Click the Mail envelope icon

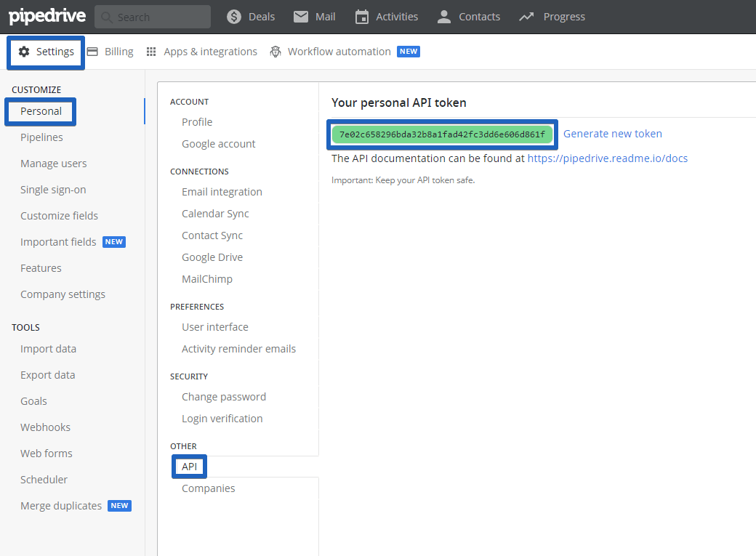coord(301,17)
